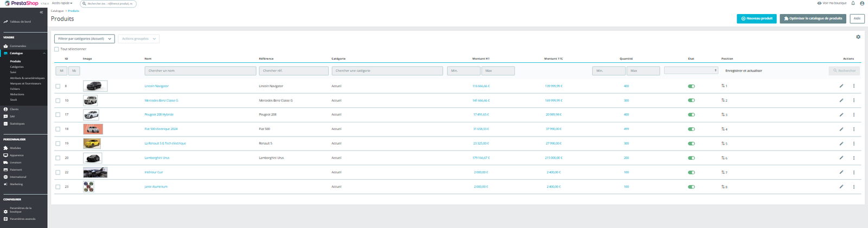Screen dimensions: 868x228
Task: Click the Nouveau produit button
Action: tap(757, 18)
